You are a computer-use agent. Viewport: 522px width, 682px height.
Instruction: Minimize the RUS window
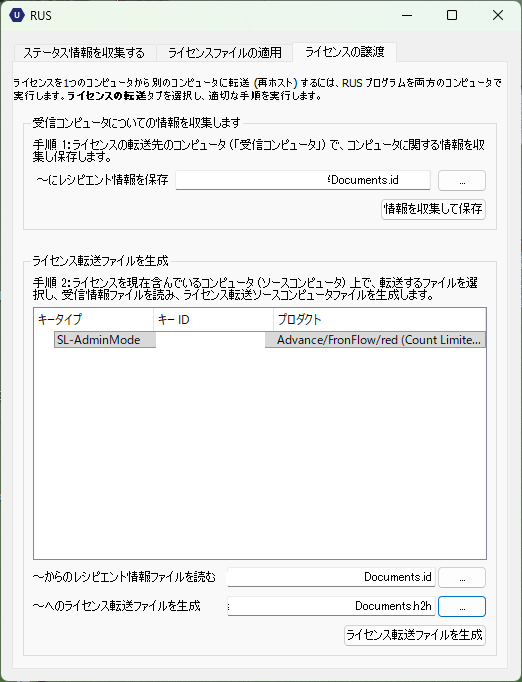(407, 15)
